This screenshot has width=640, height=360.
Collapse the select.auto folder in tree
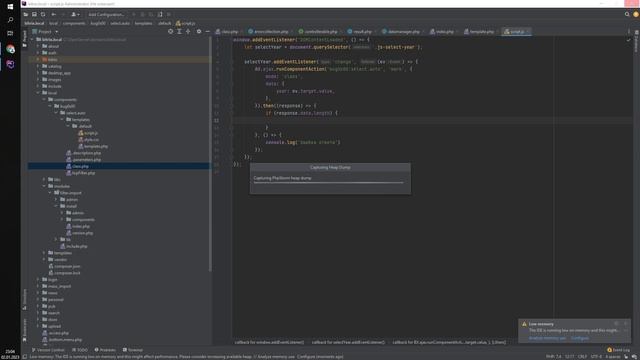point(56,113)
